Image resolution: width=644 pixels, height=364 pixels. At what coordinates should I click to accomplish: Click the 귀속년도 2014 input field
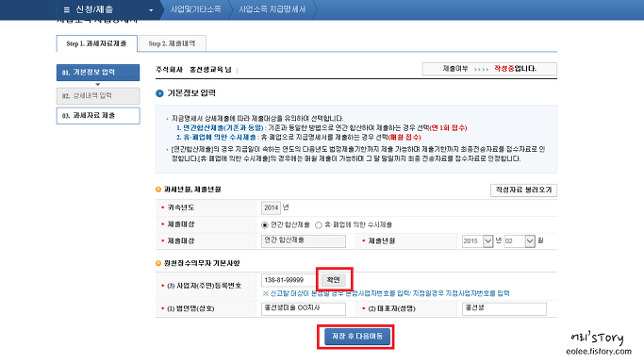pos(271,207)
